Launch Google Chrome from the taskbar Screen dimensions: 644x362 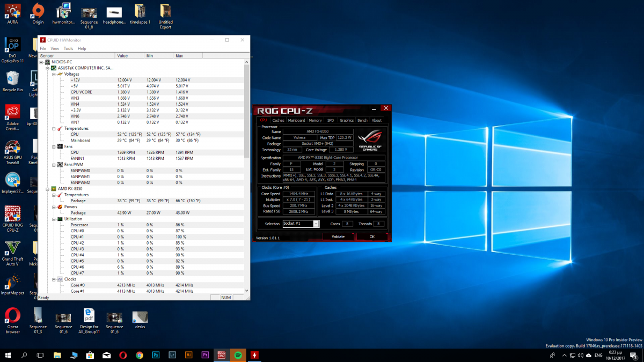pyautogui.click(x=140, y=355)
